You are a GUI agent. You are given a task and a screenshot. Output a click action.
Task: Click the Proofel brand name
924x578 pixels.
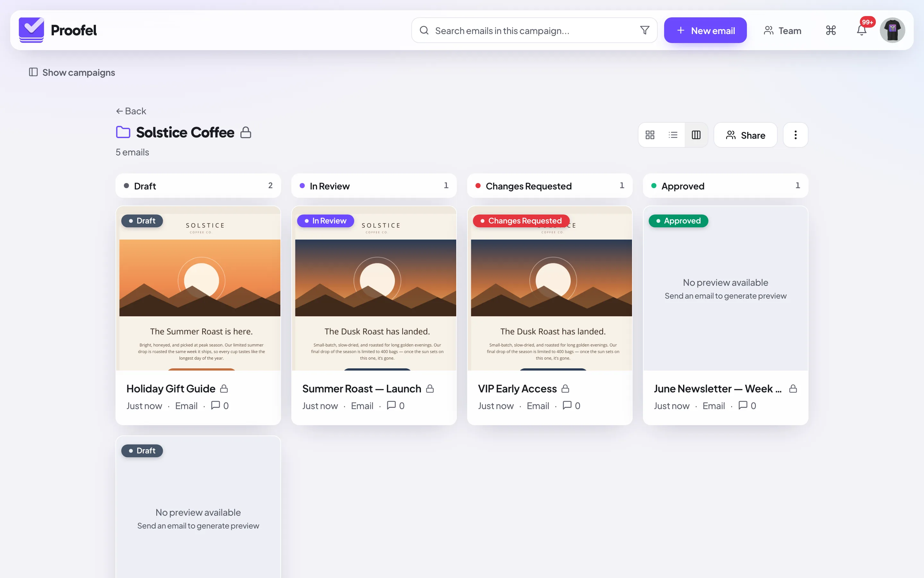74,30
